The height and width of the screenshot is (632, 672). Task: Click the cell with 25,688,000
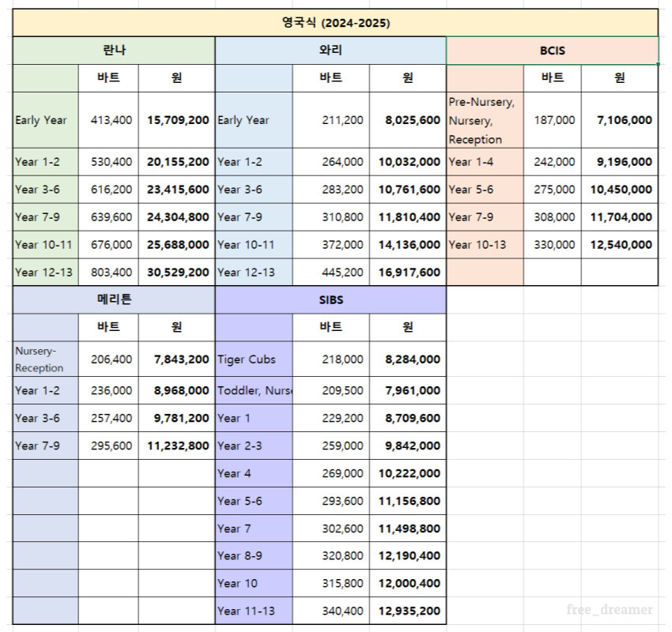point(176,244)
